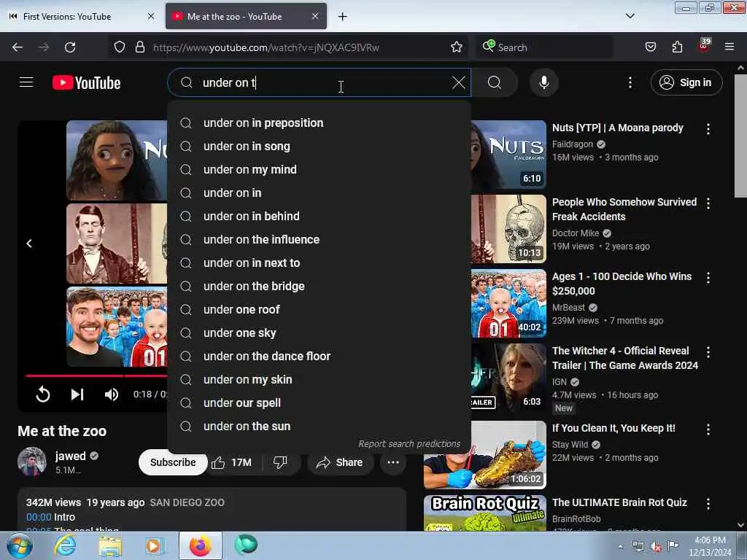The height and width of the screenshot is (560, 747).
Task: Open options for Nuts [YTP] video
Action: [x=708, y=128]
